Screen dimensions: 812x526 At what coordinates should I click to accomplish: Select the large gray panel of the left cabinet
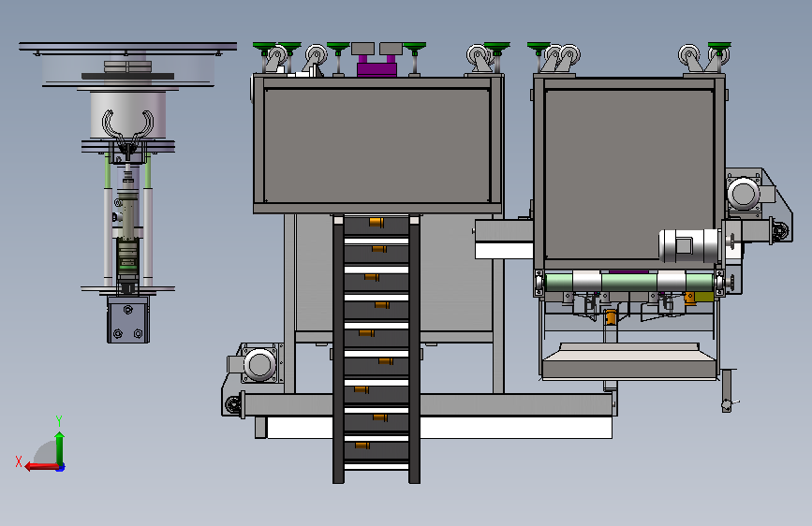(x=377, y=146)
